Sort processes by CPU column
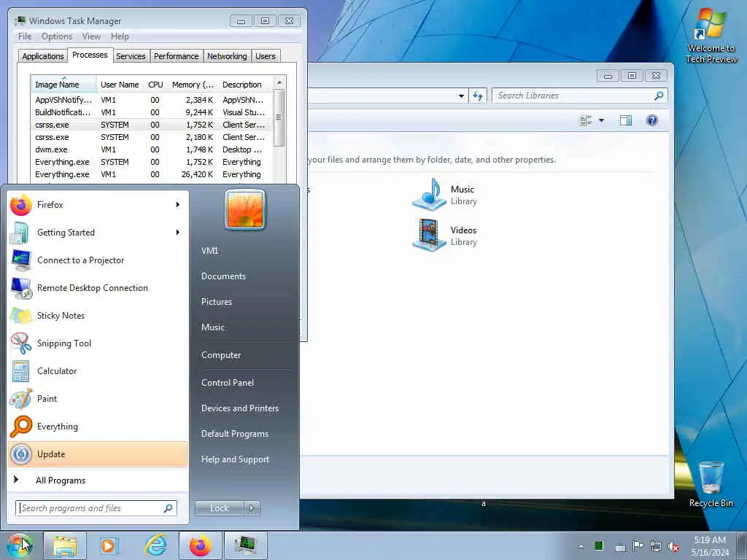Screen dimensions: 747x560 click(x=156, y=85)
